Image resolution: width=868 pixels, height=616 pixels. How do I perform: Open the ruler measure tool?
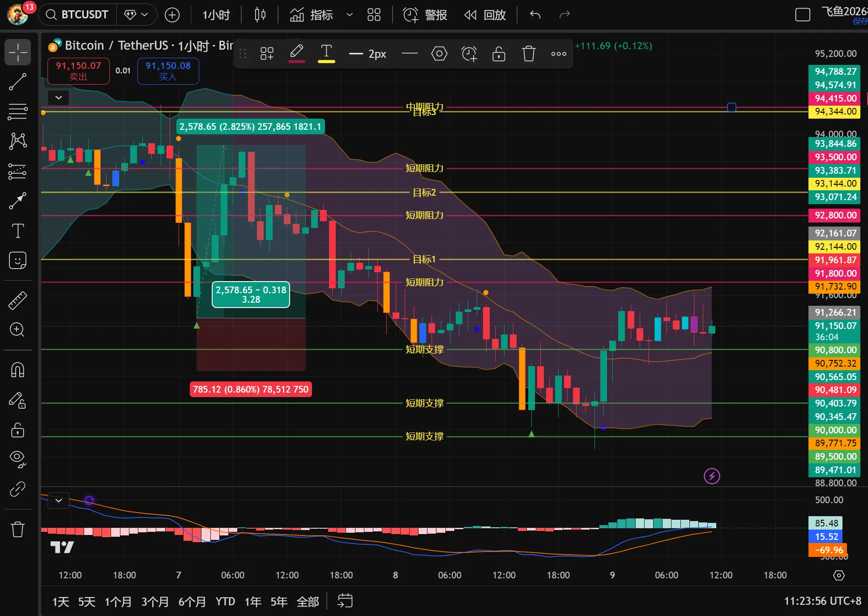pyautogui.click(x=17, y=300)
